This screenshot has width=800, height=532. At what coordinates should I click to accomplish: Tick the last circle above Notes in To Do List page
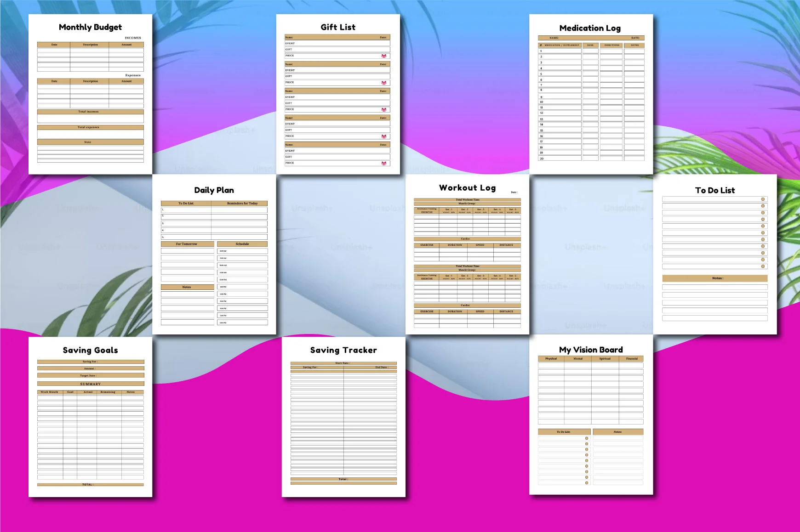point(763,266)
